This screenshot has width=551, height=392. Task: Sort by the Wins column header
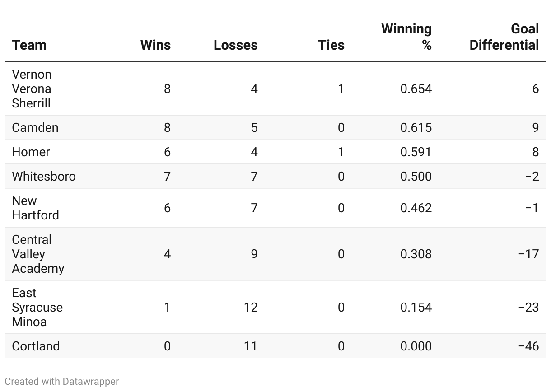click(x=155, y=45)
